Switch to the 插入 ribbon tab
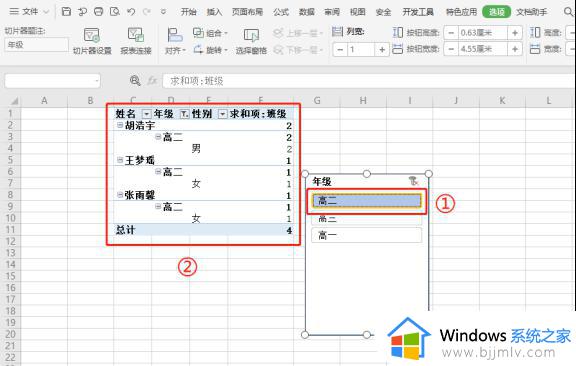Image resolution: width=576 pixels, height=366 pixels. 214,12
